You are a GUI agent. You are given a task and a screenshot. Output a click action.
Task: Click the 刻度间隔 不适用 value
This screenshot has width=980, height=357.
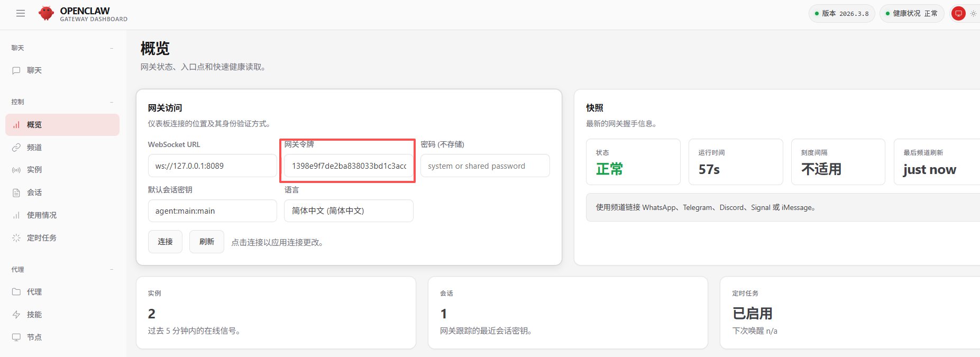coord(821,169)
